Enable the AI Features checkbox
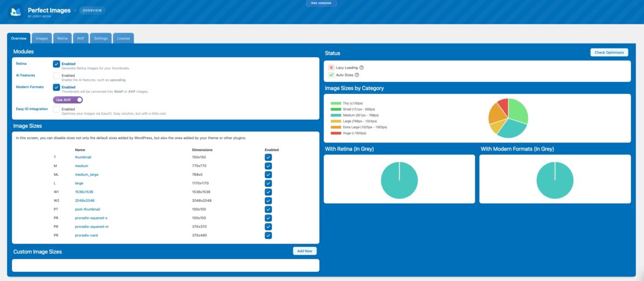Viewport: 644px width, 281px height. point(56,75)
